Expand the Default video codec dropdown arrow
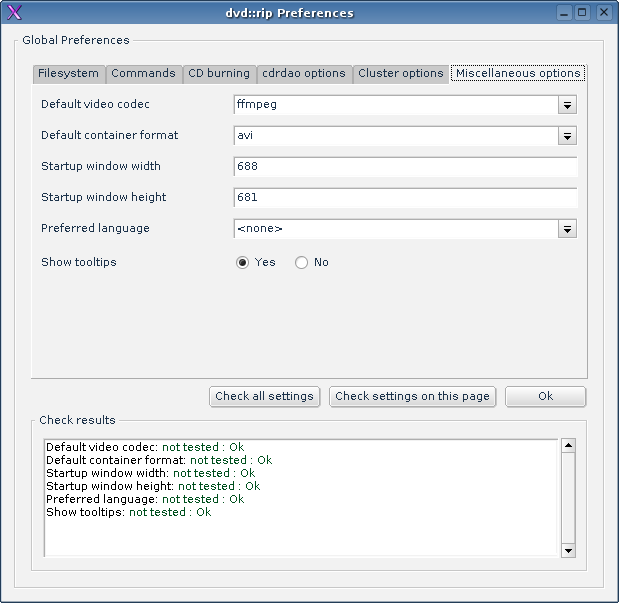The image size is (619, 603). 567,105
